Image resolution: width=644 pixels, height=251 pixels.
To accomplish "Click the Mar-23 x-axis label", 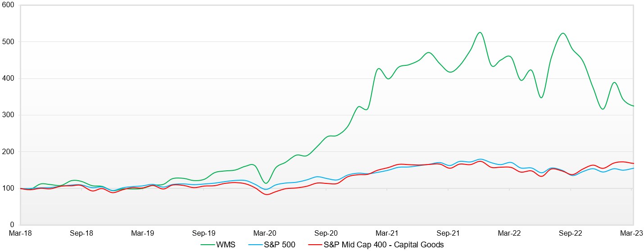I will 632,233.
